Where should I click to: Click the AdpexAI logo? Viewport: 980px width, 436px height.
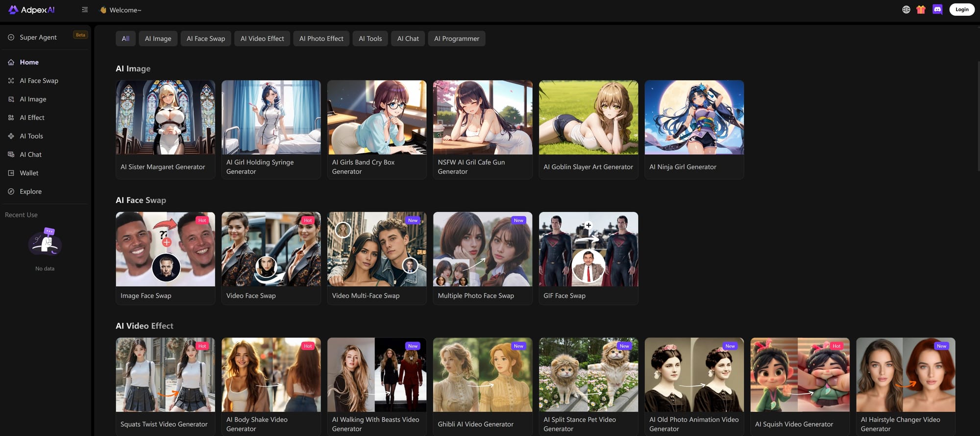[x=31, y=10]
